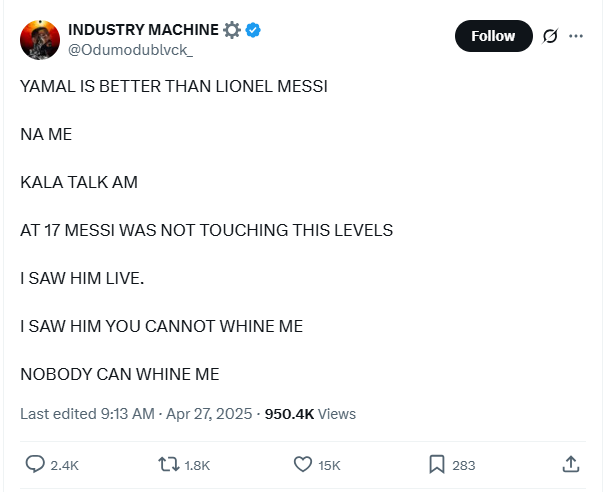Image resolution: width=613 pixels, height=492 pixels.
Task: Open the INDUSTRY MACHINE display name link
Action: [142, 30]
